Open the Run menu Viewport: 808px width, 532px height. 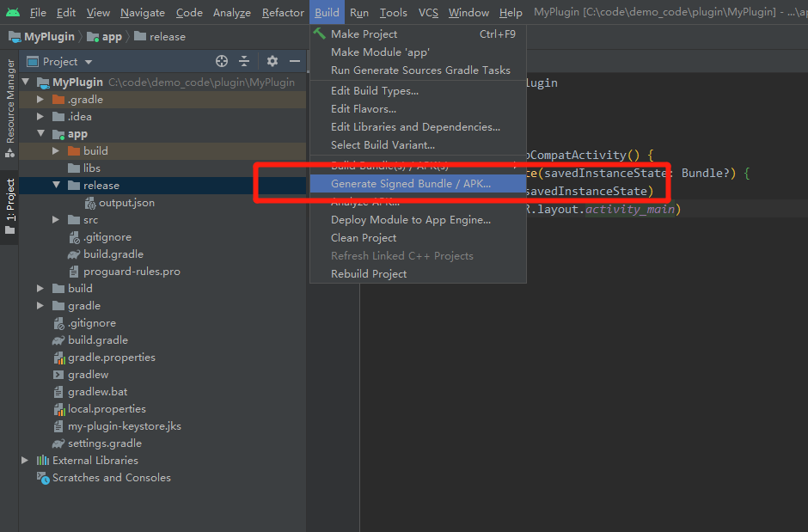pos(359,12)
